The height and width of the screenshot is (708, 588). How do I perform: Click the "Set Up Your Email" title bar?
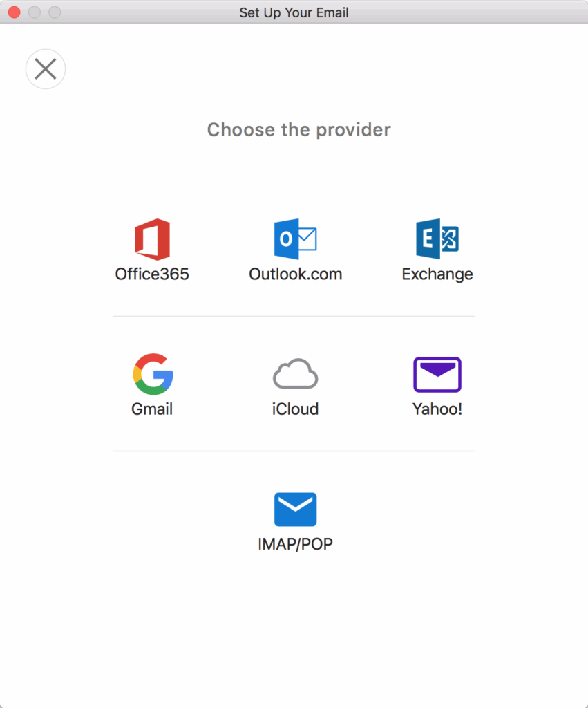coord(294,12)
